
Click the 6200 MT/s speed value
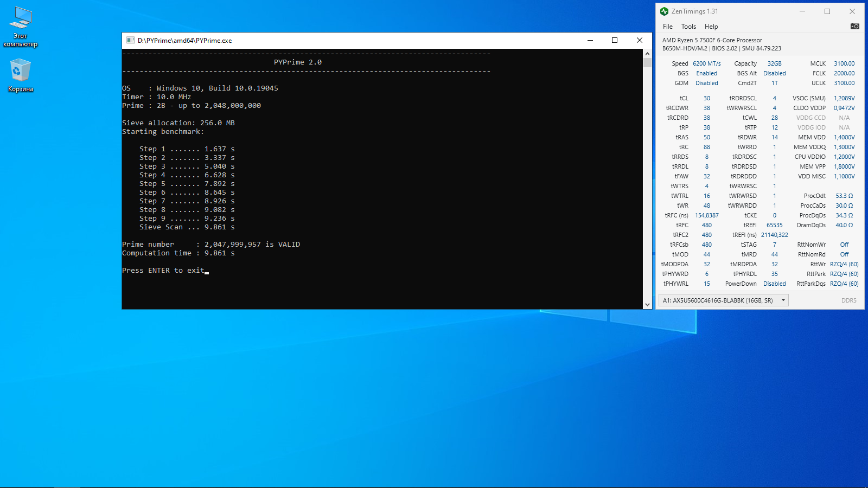707,63
